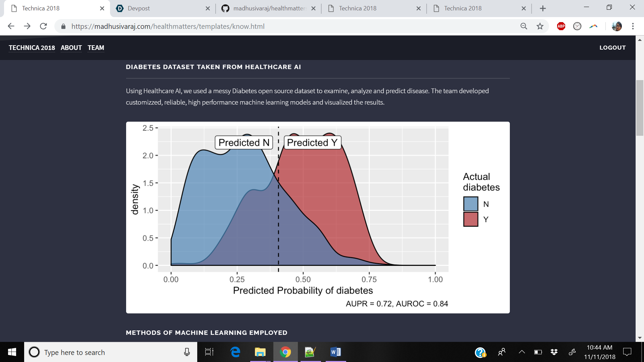The height and width of the screenshot is (362, 644).
Task: Click Task View icon on taskbar
Action: [209, 352]
